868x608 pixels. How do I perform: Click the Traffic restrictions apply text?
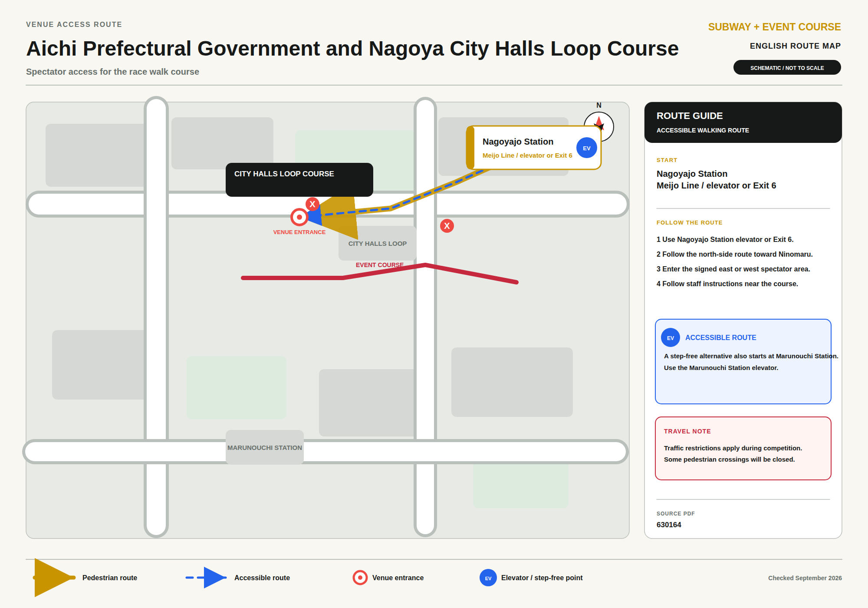pyautogui.click(x=733, y=448)
